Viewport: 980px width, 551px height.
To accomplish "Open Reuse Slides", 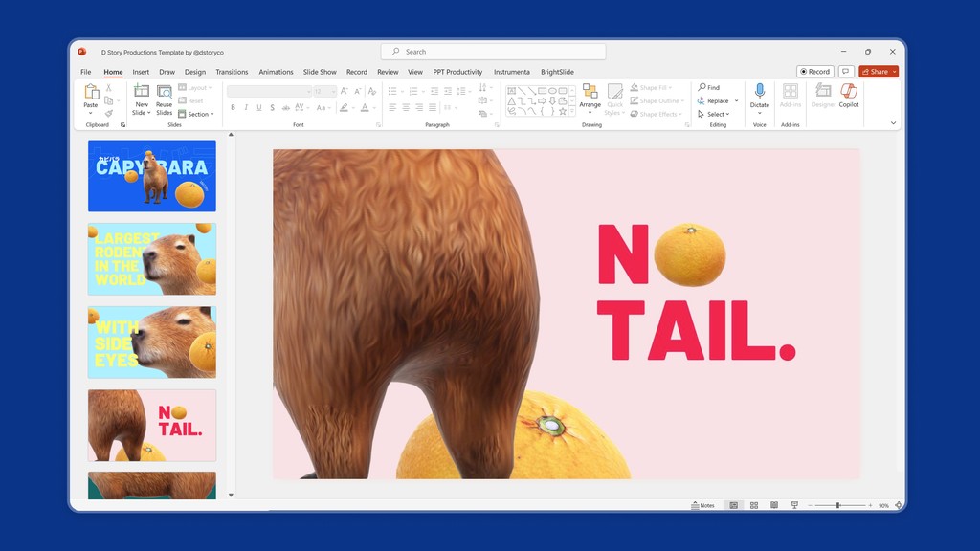I will [165, 100].
